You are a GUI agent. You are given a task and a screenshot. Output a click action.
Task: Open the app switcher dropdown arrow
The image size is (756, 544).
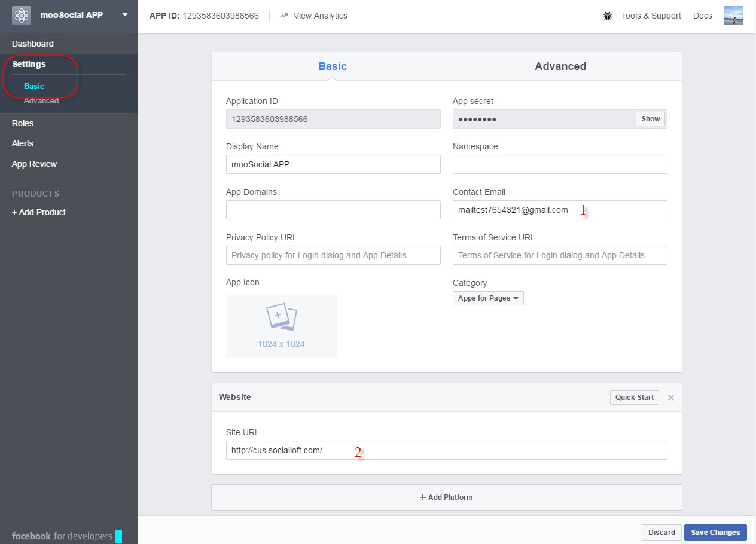124,15
